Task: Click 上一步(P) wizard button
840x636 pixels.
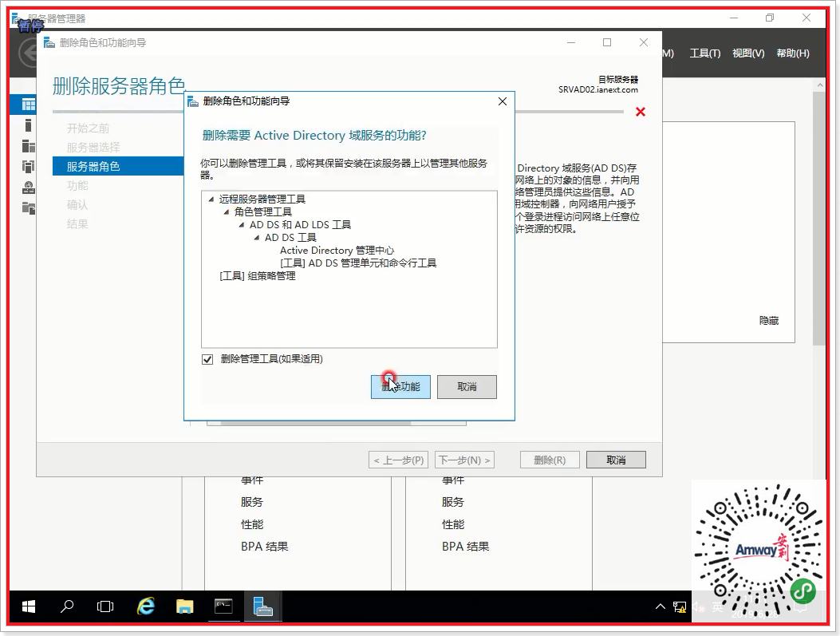Action: (398, 460)
